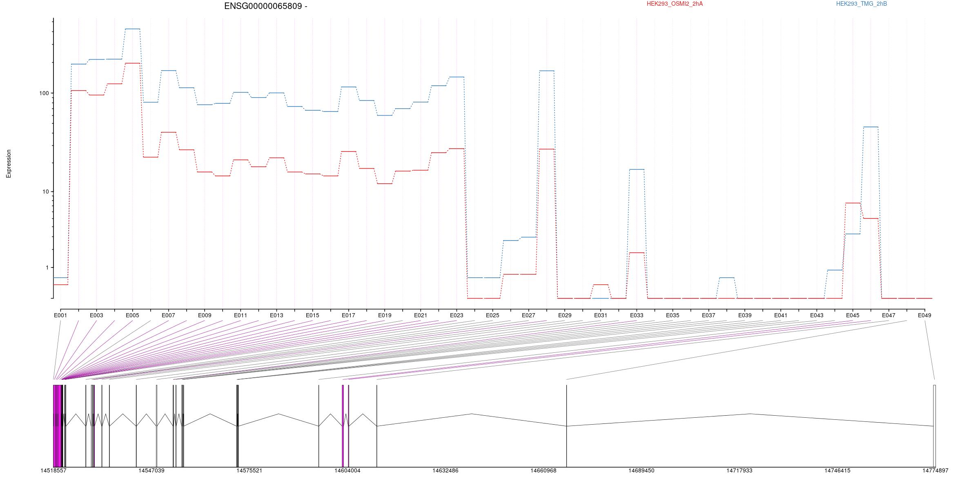
Task: Select exon label E015
Action: (312, 315)
